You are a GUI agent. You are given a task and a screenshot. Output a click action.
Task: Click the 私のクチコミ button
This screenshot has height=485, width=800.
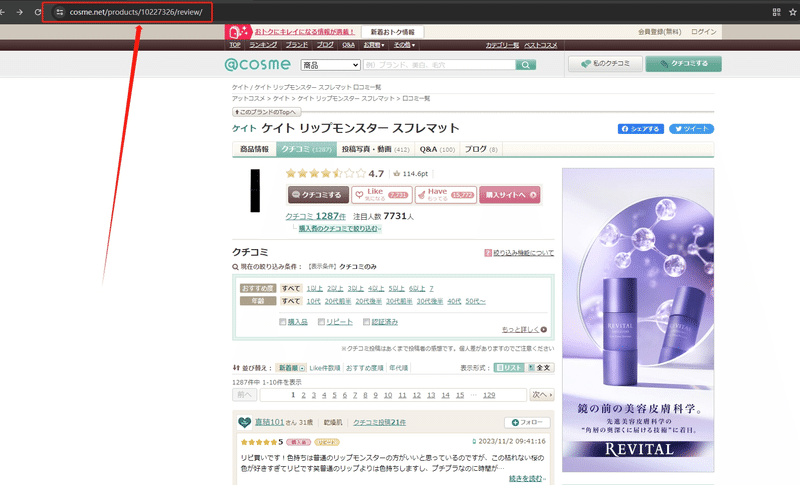(605, 64)
